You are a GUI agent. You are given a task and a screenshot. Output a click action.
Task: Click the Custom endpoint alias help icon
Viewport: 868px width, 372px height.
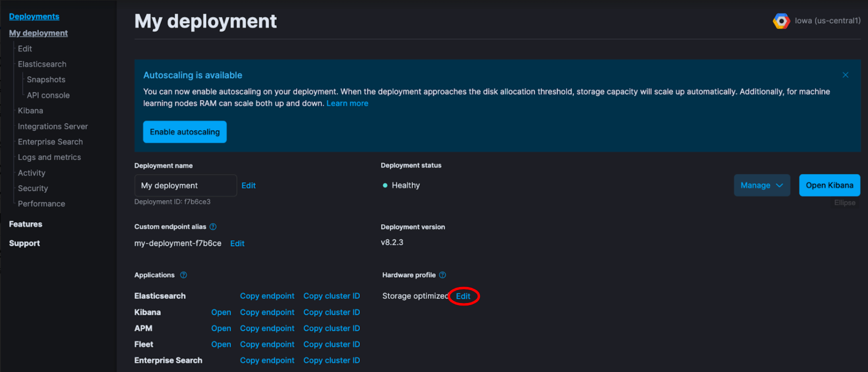tap(213, 227)
